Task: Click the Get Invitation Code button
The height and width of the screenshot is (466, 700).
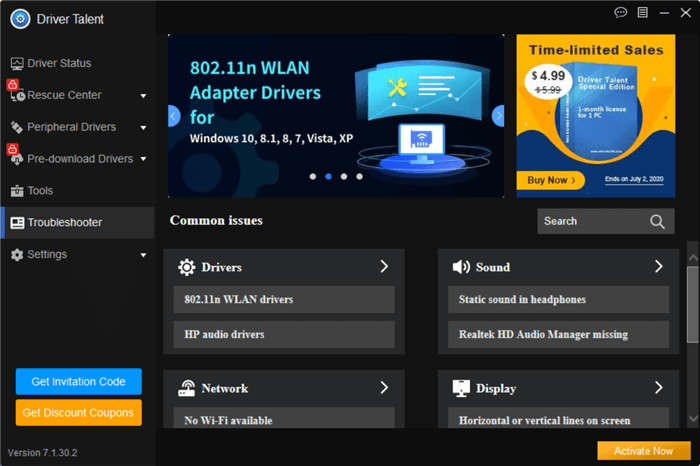Action: [x=79, y=382]
